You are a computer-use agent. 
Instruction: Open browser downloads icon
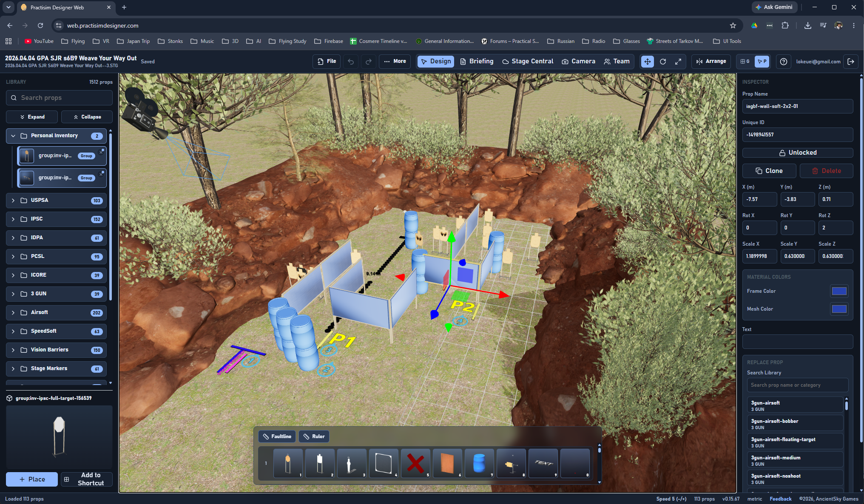click(807, 25)
